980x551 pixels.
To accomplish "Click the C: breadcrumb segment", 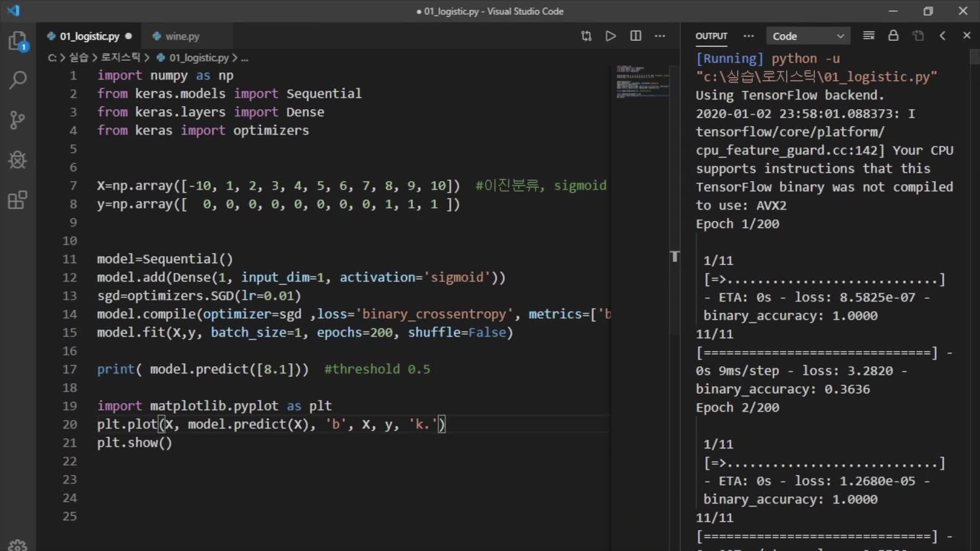I will click(x=52, y=58).
